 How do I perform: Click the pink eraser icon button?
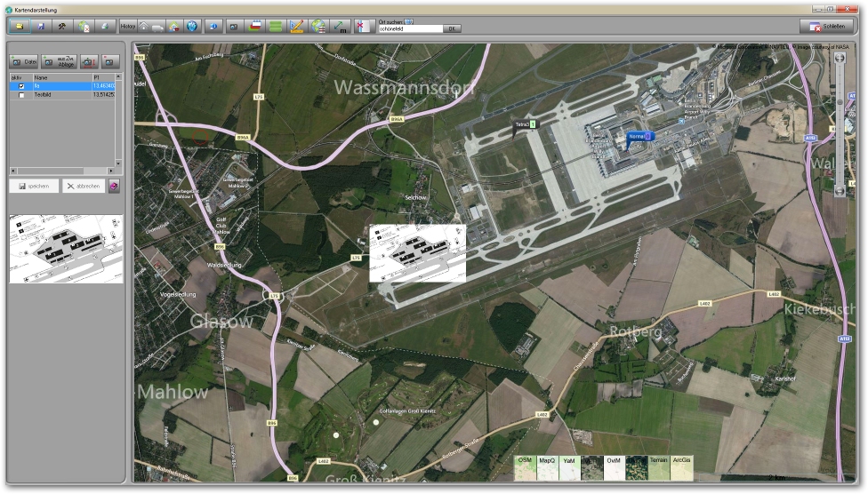114,187
